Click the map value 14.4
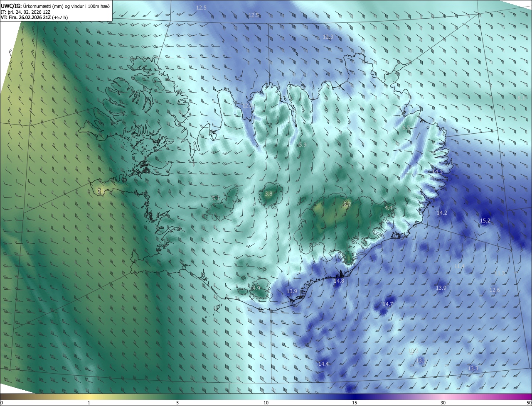 pyautogui.click(x=323, y=364)
